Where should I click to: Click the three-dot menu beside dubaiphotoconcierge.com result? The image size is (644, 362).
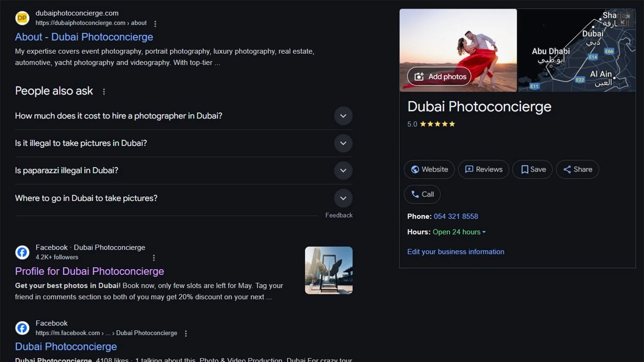point(155,24)
